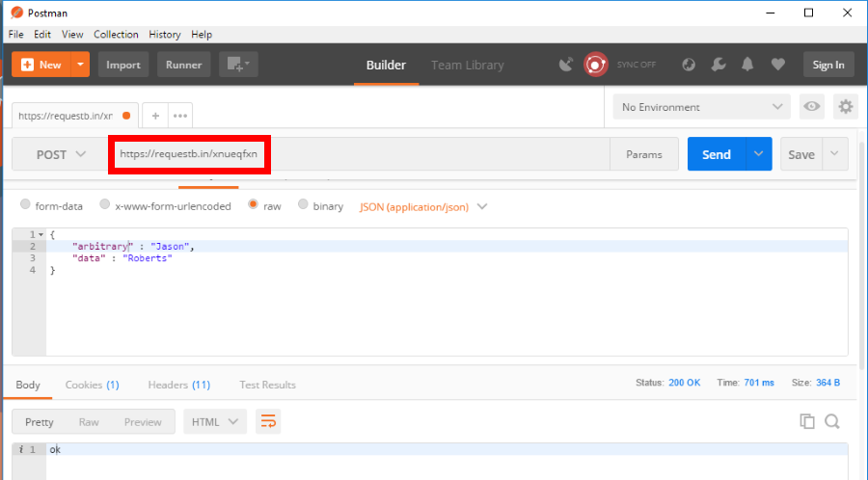Select the raw radio button
Image resolution: width=868 pixels, height=480 pixels.
click(x=253, y=204)
